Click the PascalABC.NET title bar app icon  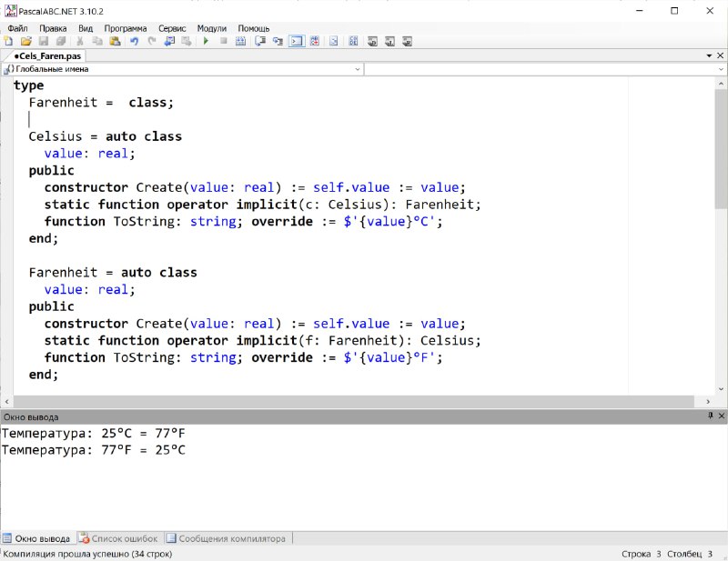[x=10, y=11]
